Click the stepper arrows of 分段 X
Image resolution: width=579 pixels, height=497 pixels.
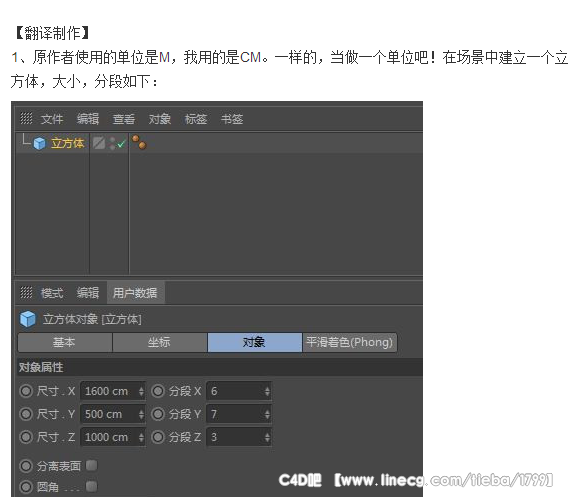point(267,391)
